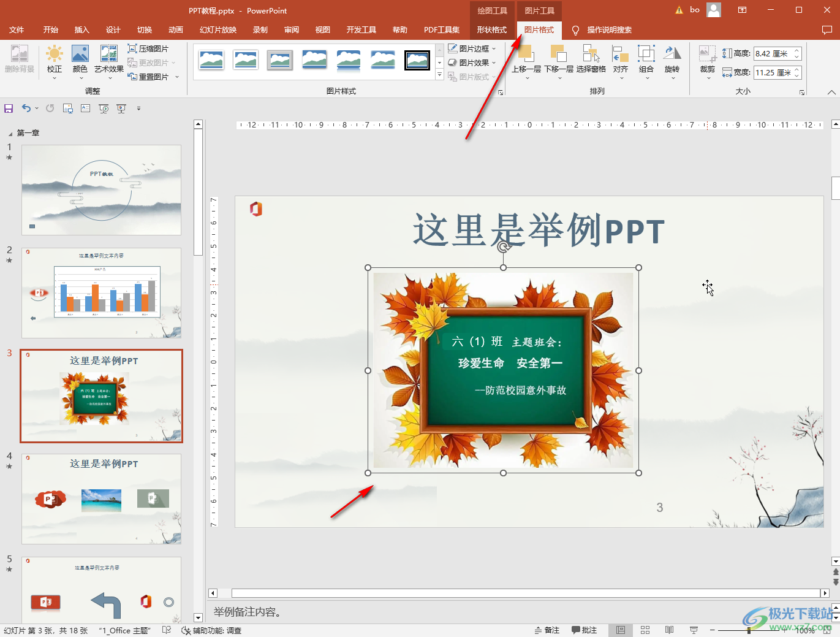Click Send Backward (下移一层) icon
This screenshot has height=637, width=840.
(x=558, y=53)
